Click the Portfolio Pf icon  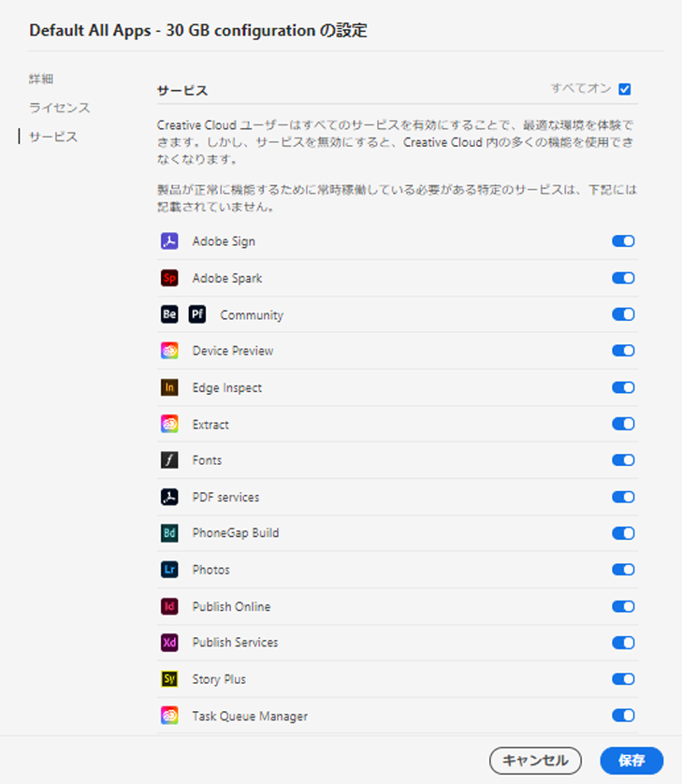[197, 314]
